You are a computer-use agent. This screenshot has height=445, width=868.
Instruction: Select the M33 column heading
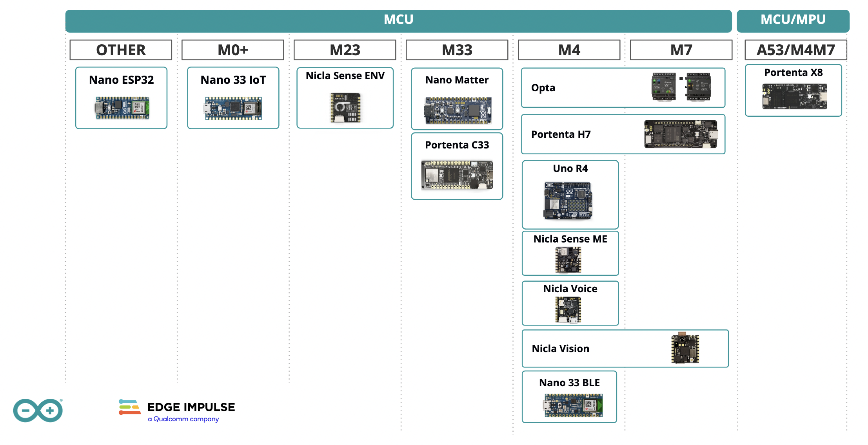pos(457,50)
